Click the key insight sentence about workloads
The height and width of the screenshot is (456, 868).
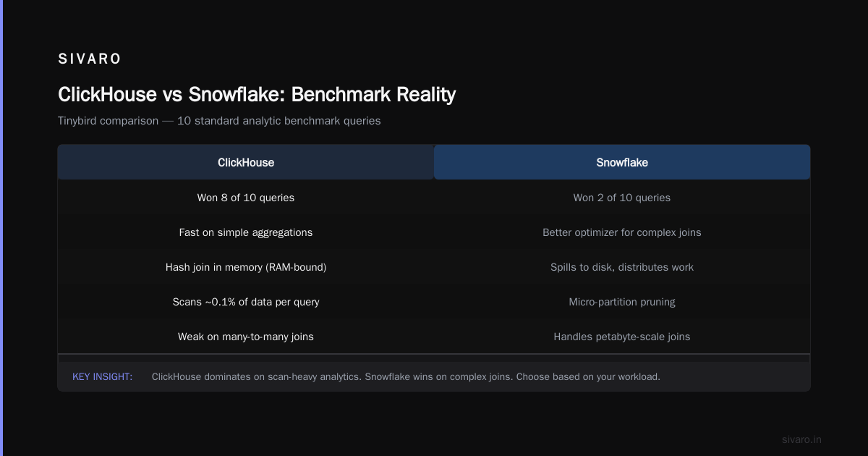406,377
